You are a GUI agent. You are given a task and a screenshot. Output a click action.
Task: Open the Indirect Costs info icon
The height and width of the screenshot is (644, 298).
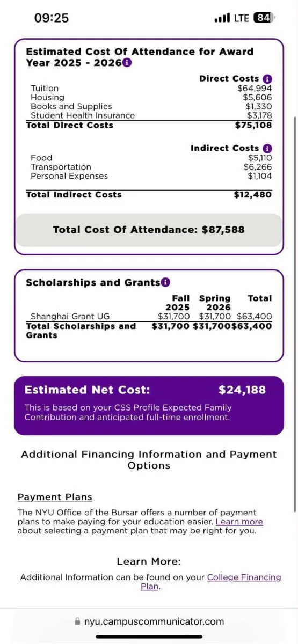[267, 148]
